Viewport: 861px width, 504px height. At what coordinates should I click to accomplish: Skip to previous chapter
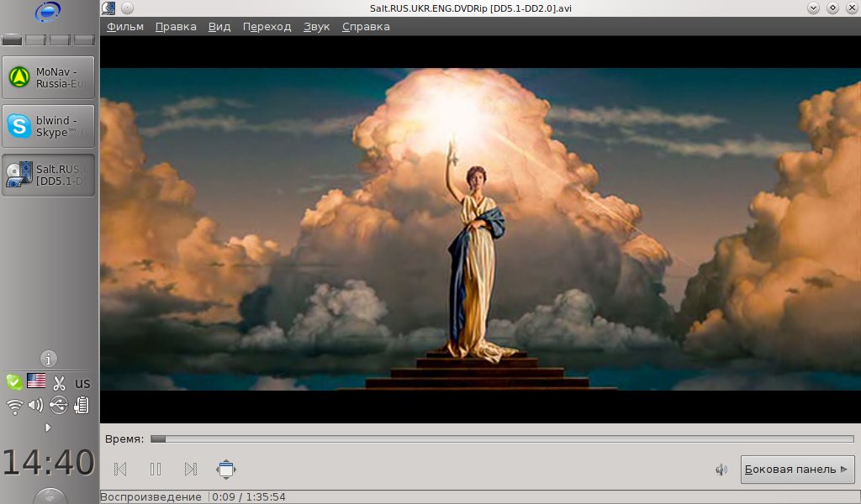(x=120, y=470)
